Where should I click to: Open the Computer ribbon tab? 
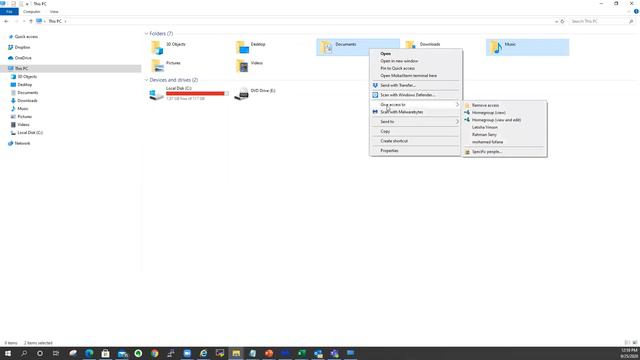pyautogui.click(x=31, y=11)
